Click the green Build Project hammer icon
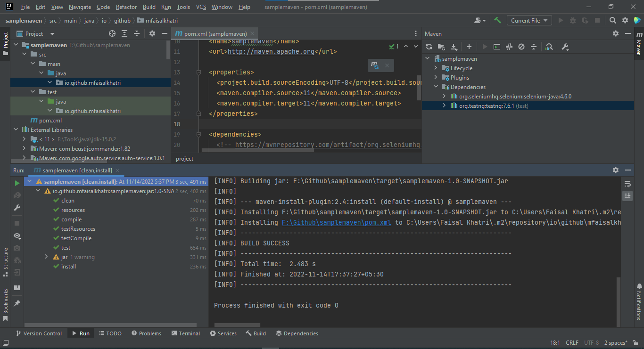Image resolution: width=644 pixels, height=349 pixels. click(497, 20)
